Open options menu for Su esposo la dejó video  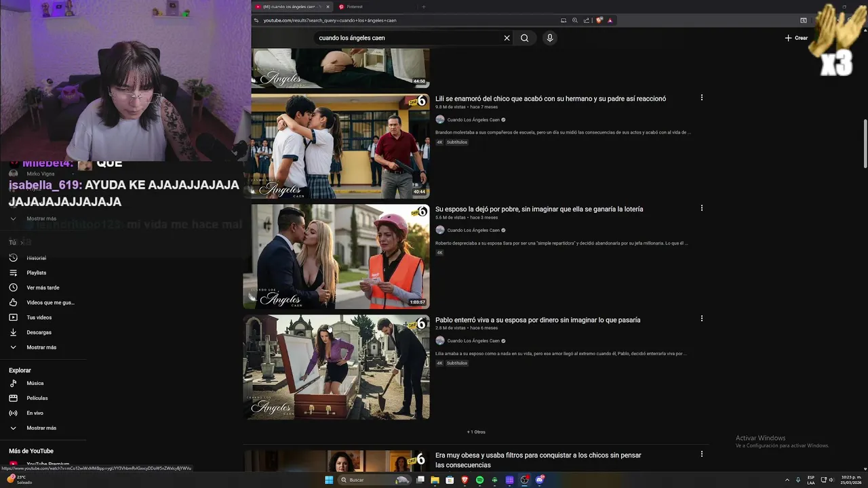pos(702,208)
